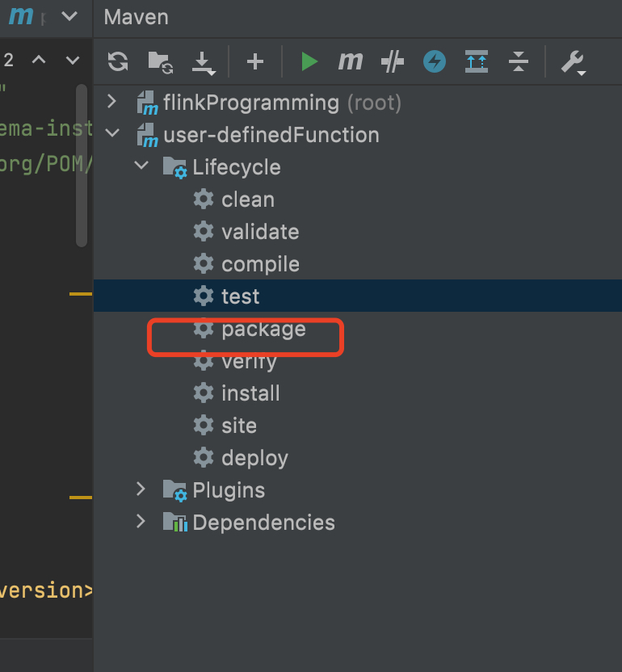Collapse the Lifecycle folder
Image resolution: width=622 pixels, height=672 pixels.
pyautogui.click(x=141, y=165)
